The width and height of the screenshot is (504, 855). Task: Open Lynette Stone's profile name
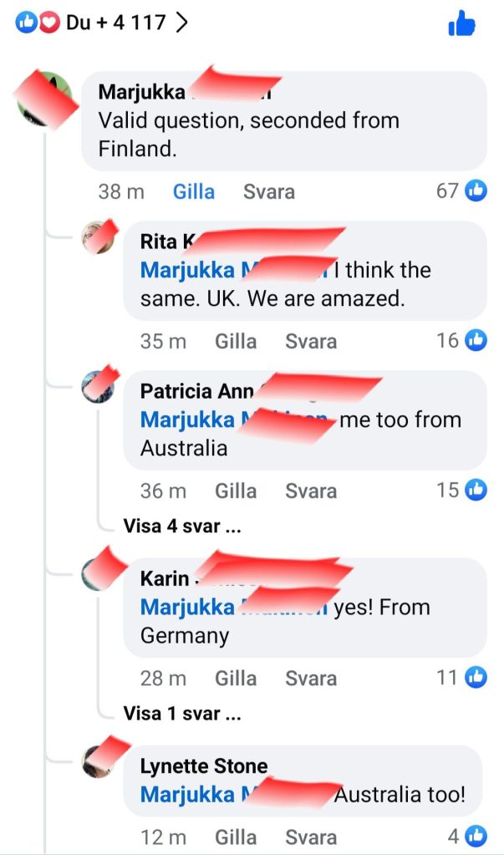coord(204,766)
